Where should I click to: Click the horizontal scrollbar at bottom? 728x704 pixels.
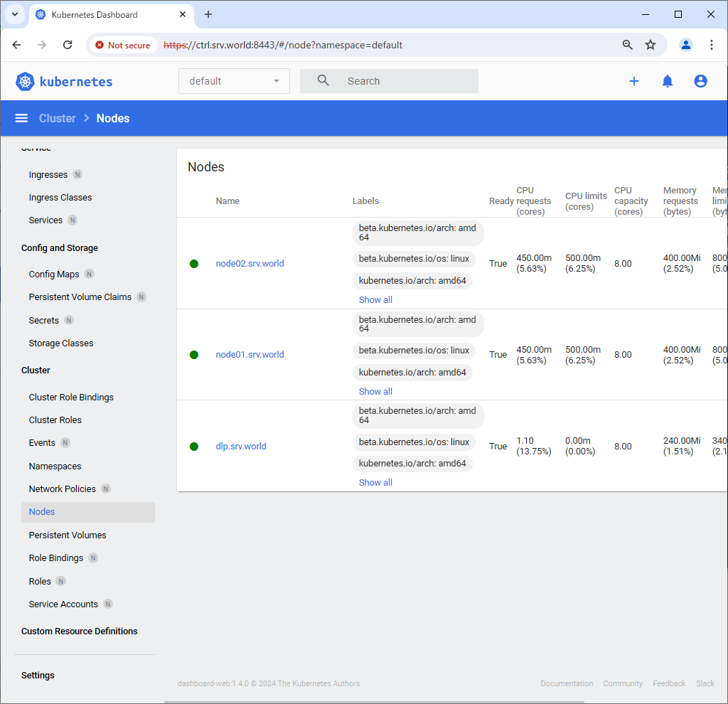[374, 702]
